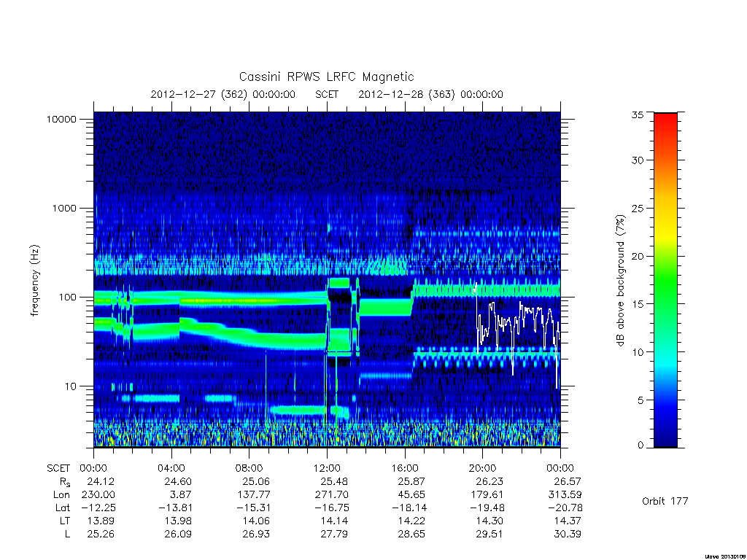Click Lon value '230.00'
This screenshot has width=747, height=560.
coord(98,495)
